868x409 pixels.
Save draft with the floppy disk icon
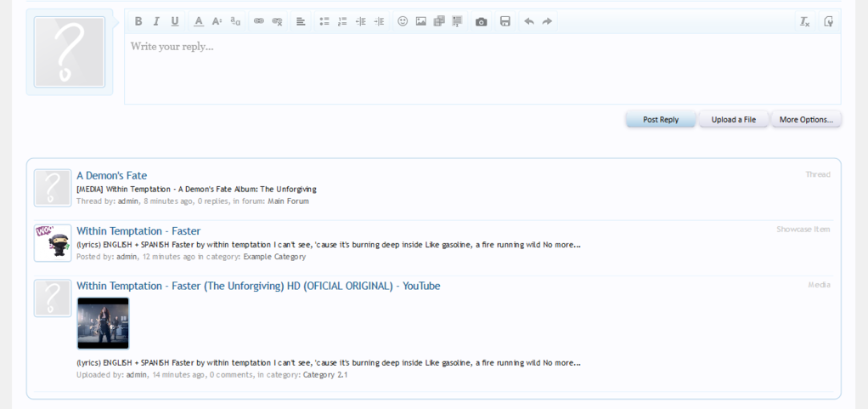[x=505, y=21]
